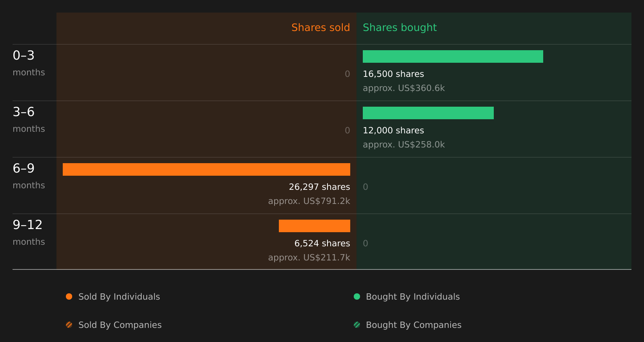
Task: Click the orange bar for 6–9 months
Action: (206, 169)
